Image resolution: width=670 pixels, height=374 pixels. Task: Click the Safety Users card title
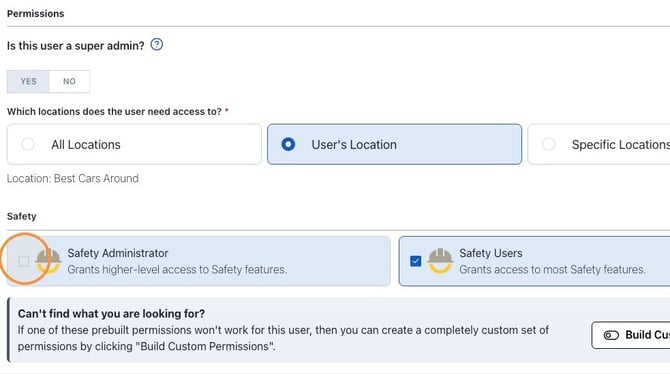491,253
